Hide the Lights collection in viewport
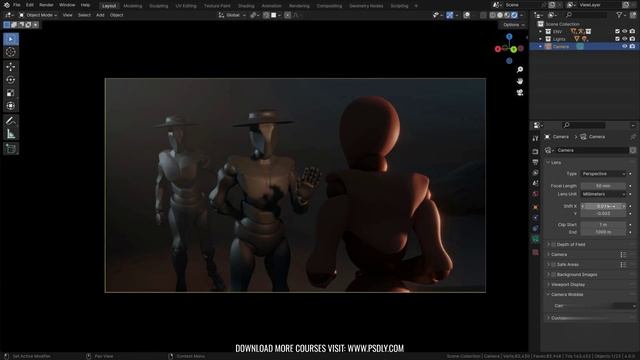 [x=624, y=39]
